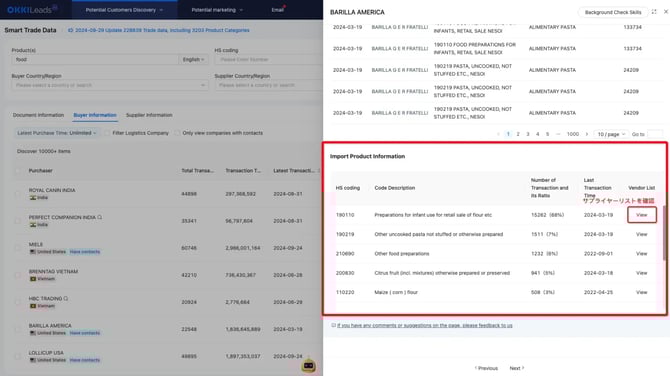Click Next at the bottom of panel
The width and height of the screenshot is (670, 376).
517,368
